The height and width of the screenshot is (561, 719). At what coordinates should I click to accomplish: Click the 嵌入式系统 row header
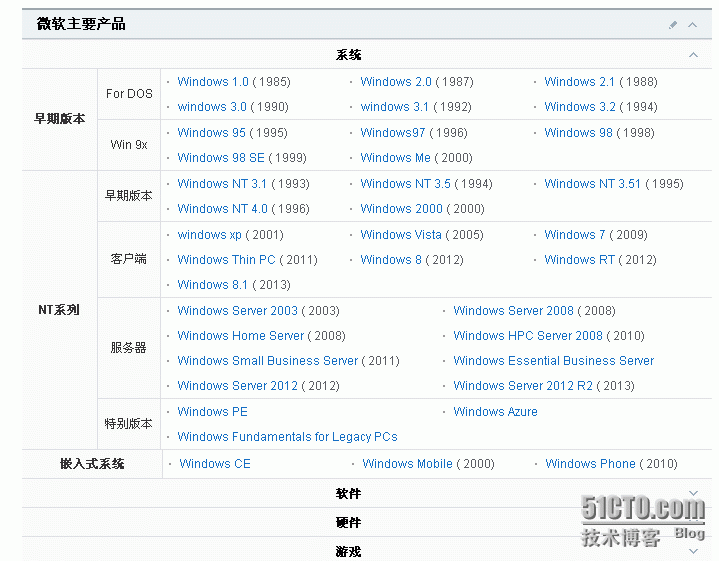click(x=92, y=464)
